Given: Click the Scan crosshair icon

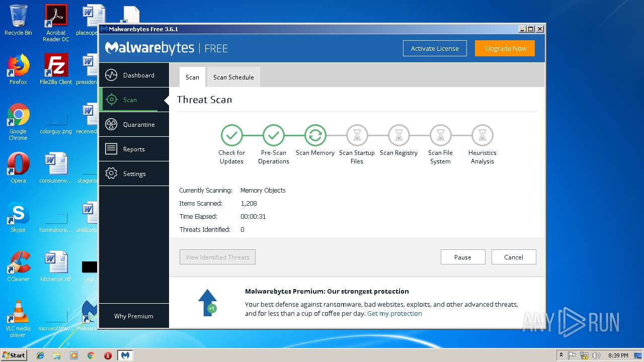Looking at the screenshot, I should (111, 100).
